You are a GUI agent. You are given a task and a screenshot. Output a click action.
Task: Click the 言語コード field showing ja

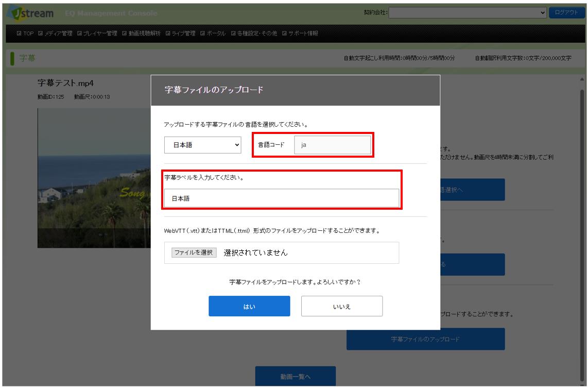pyautogui.click(x=332, y=145)
